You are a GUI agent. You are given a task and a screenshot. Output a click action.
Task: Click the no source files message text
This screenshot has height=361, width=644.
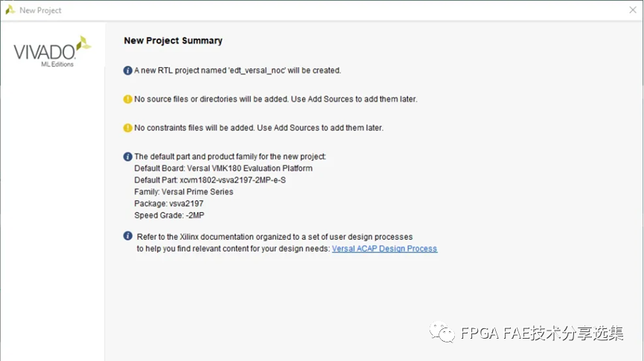(x=275, y=99)
